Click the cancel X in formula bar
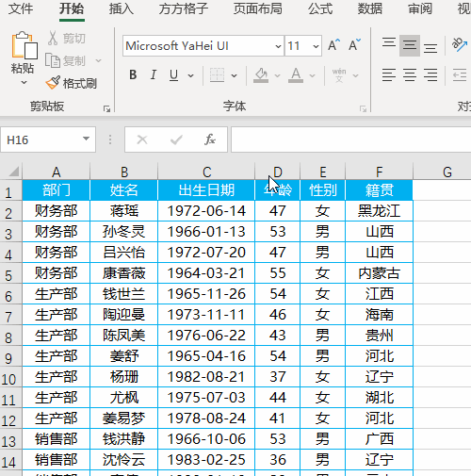 point(142,140)
